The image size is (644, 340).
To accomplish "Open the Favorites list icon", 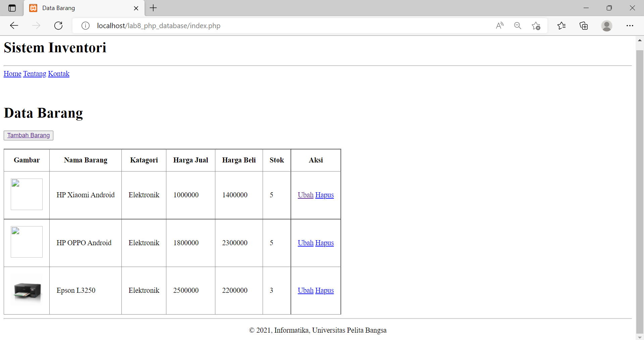I will pos(561,25).
